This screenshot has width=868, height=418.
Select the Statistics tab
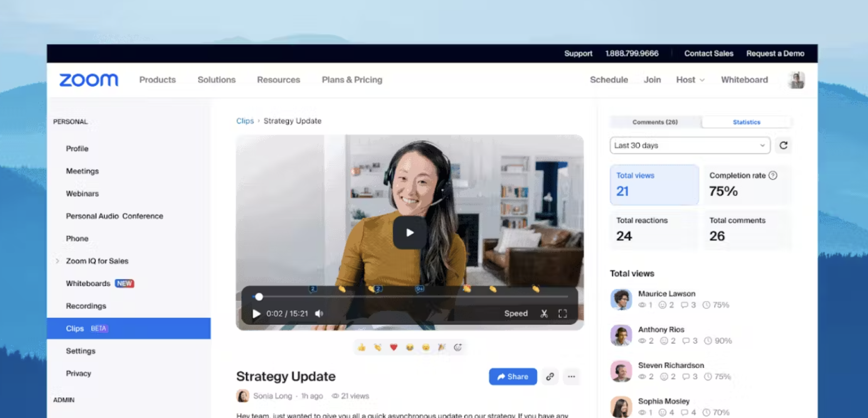point(747,122)
